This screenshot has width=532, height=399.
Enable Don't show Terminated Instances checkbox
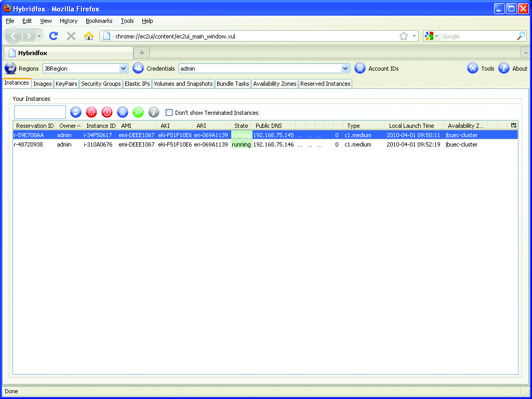pyautogui.click(x=169, y=113)
